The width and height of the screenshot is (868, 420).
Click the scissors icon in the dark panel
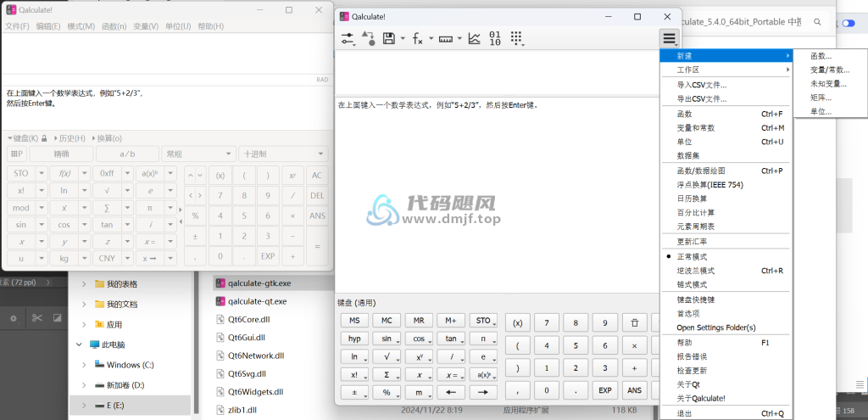point(37,318)
